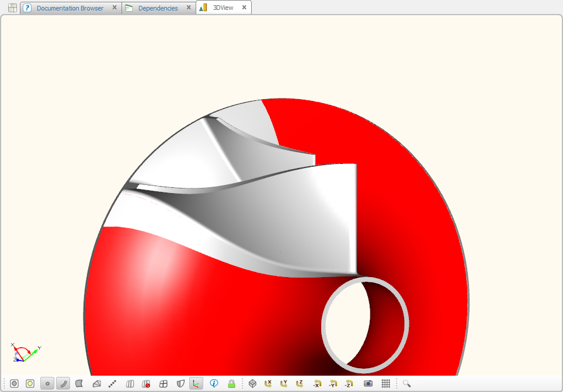Click the XYZ axis orientation triad
The height and width of the screenshot is (392, 563).
(26, 352)
